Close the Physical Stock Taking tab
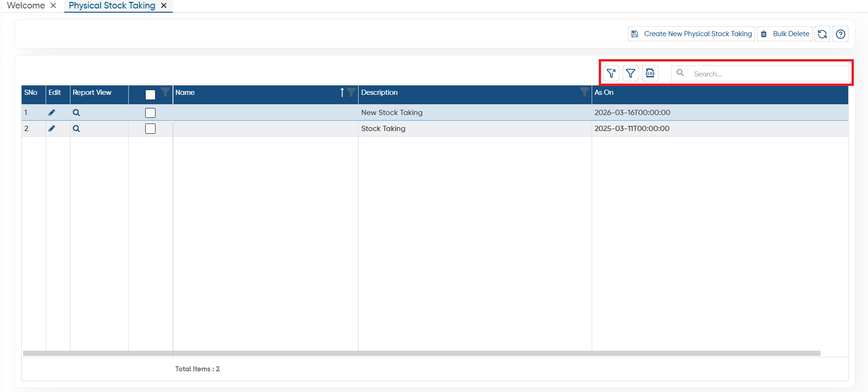Screen dimensions: 868x392 coord(164,6)
